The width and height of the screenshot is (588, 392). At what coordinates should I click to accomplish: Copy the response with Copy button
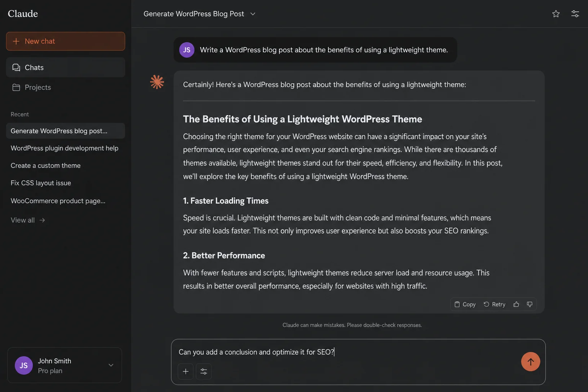[465, 304]
